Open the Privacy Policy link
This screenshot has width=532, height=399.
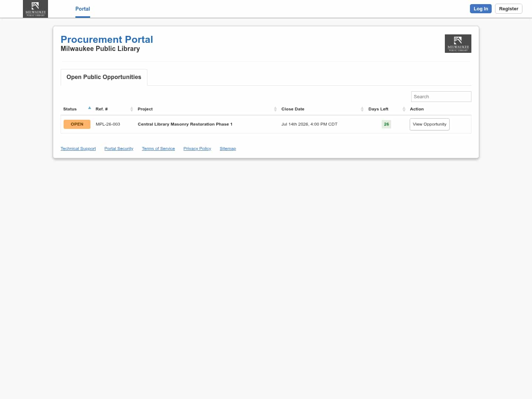point(197,149)
